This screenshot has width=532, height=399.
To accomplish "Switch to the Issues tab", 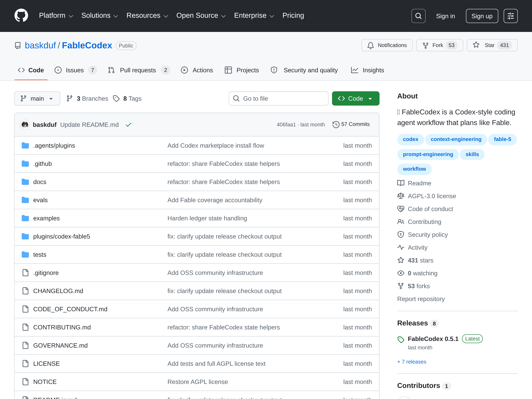I will pyautogui.click(x=76, y=70).
